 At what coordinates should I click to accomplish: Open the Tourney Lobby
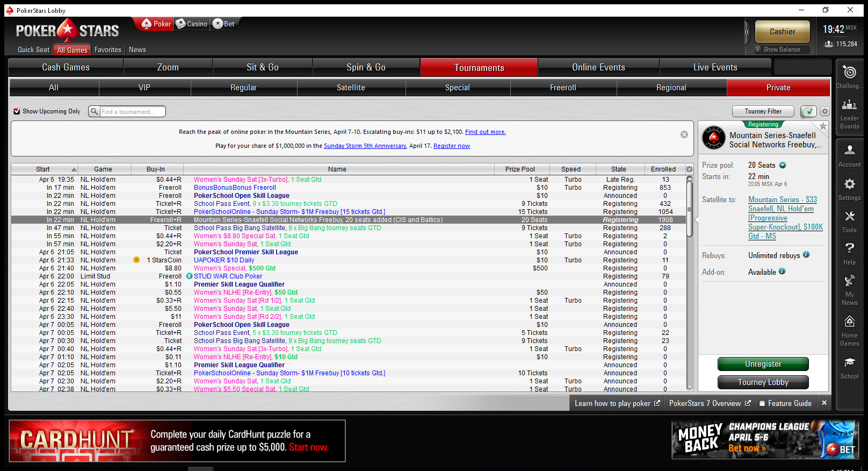(x=763, y=382)
